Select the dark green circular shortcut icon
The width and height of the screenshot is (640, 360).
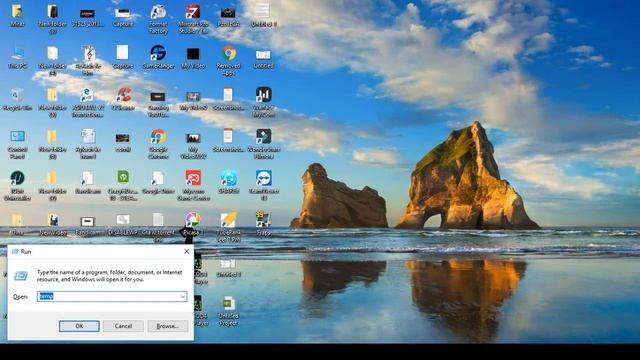tap(17, 178)
